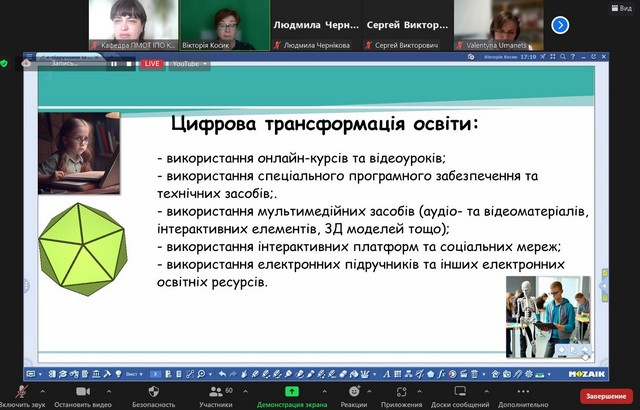Open help question mark in Mozaik title bar

573,57
